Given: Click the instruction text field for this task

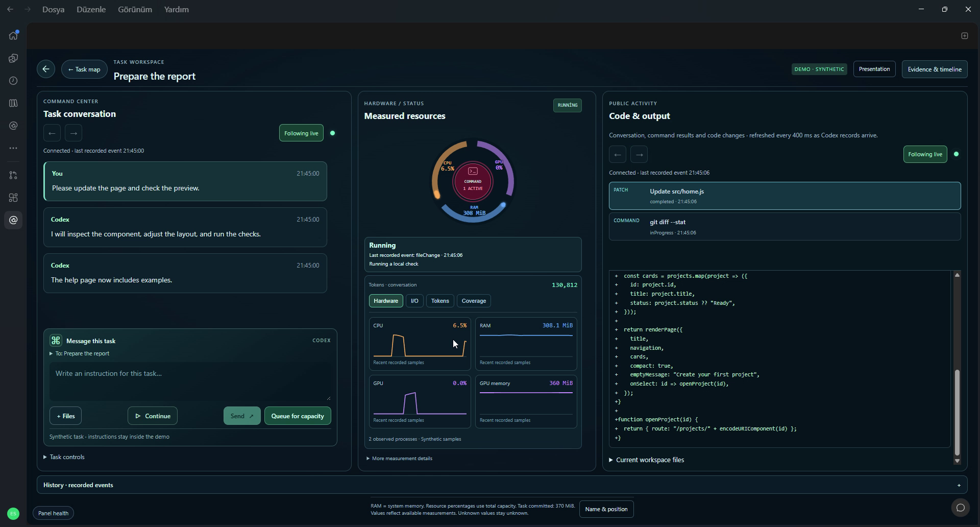Looking at the screenshot, I should (190, 381).
